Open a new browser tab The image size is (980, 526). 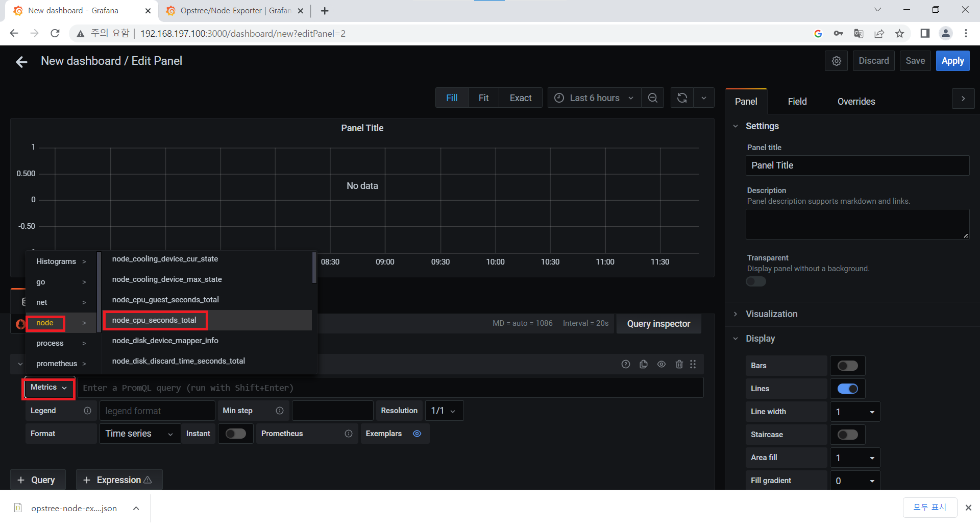coord(325,11)
